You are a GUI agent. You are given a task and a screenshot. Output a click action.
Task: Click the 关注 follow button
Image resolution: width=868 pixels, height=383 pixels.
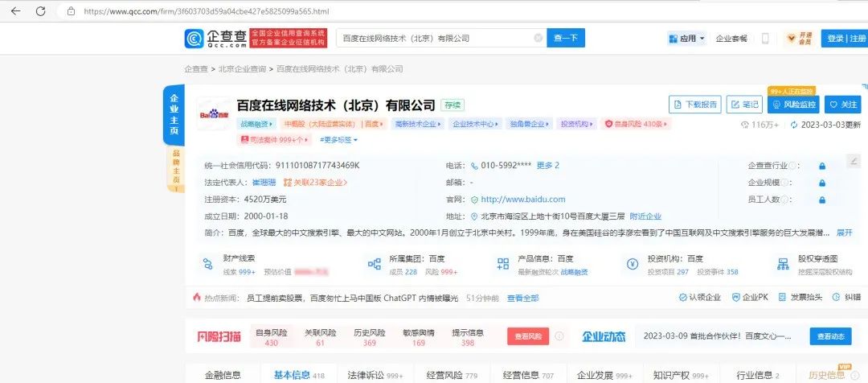(x=842, y=105)
